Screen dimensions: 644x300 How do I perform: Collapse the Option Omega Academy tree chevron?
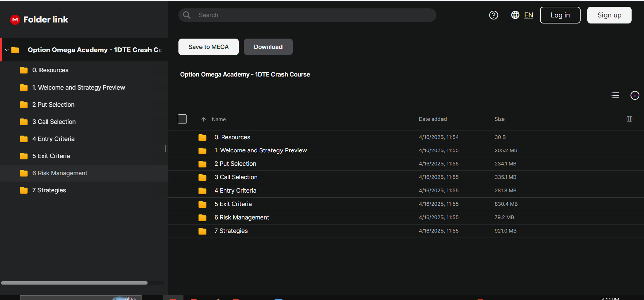[6, 50]
